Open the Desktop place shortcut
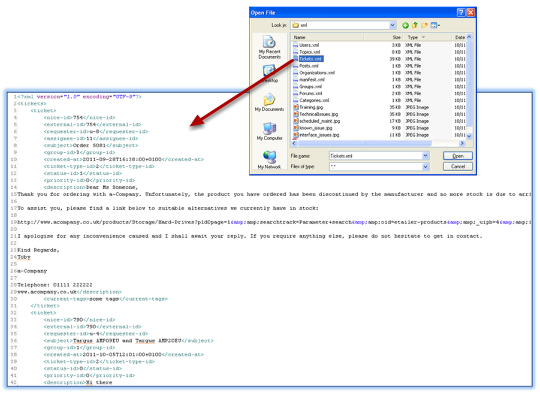 click(269, 74)
